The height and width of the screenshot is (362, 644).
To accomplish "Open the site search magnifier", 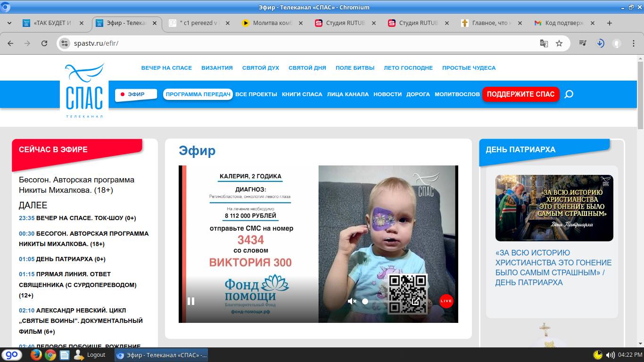I will 569,94.
